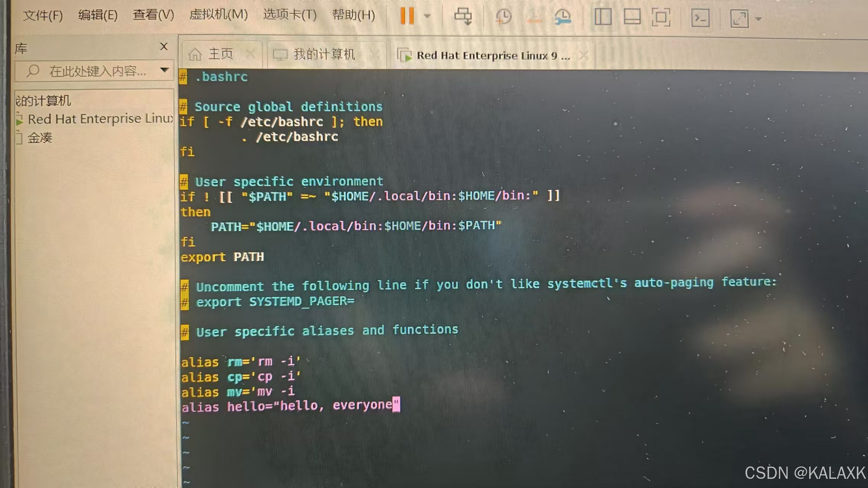The height and width of the screenshot is (488, 868).
Task: Expand the library search dropdown arrow
Action: tap(164, 70)
